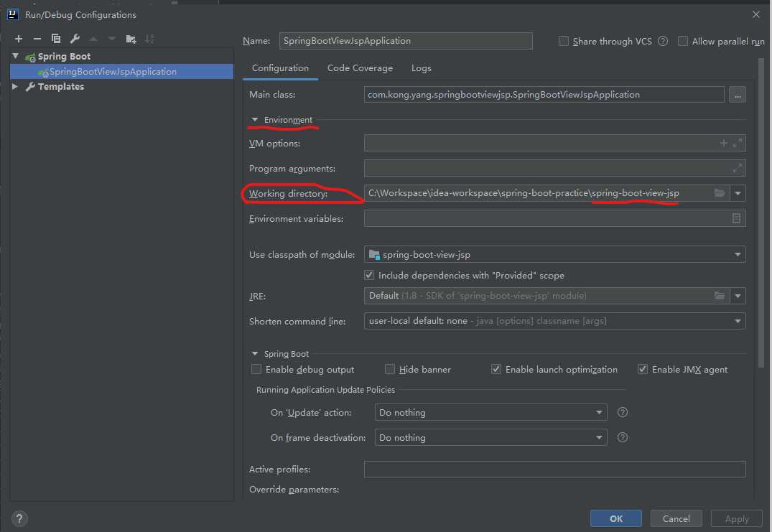772x532 pixels.
Task: Create a new folder for configurations
Action: point(131,39)
